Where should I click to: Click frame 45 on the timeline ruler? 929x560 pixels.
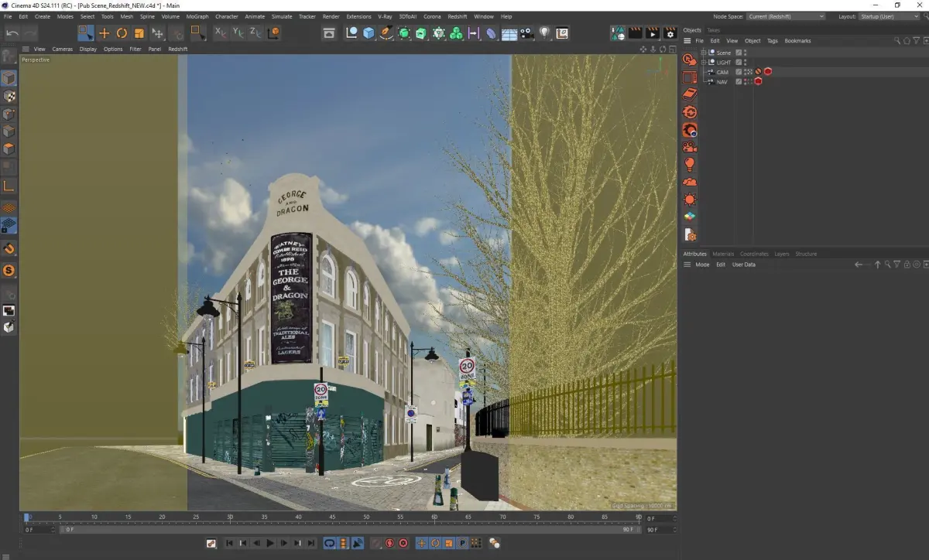point(332,517)
